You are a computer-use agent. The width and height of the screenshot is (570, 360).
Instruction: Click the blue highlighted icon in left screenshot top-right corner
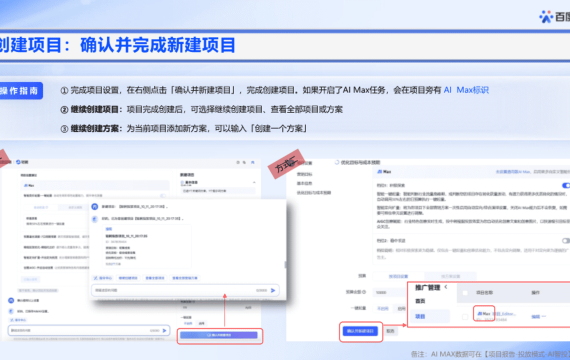coord(253,163)
